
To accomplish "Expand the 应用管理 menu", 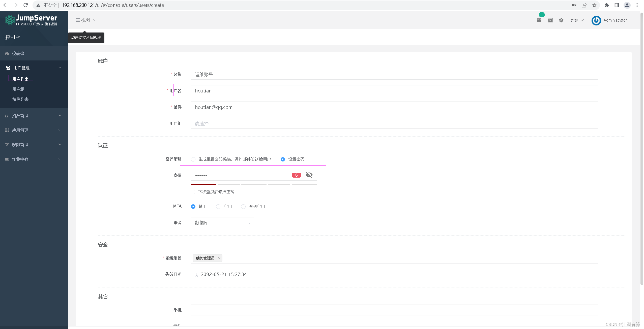I will point(34,130).
